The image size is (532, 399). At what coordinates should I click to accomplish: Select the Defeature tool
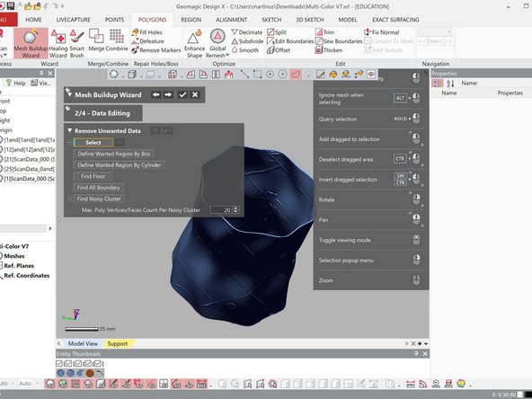[148, 41]
